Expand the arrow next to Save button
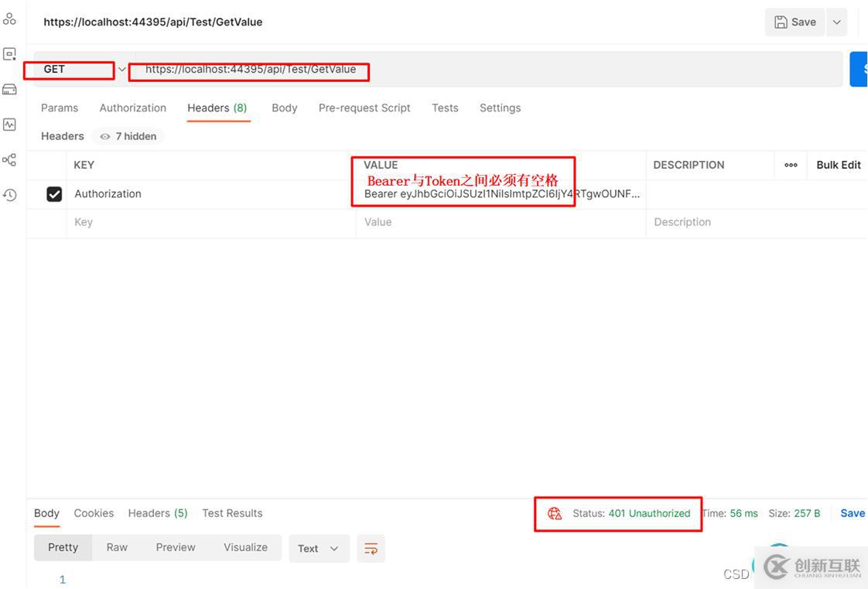This screenshot has width=868, height=589. (836, 22)
